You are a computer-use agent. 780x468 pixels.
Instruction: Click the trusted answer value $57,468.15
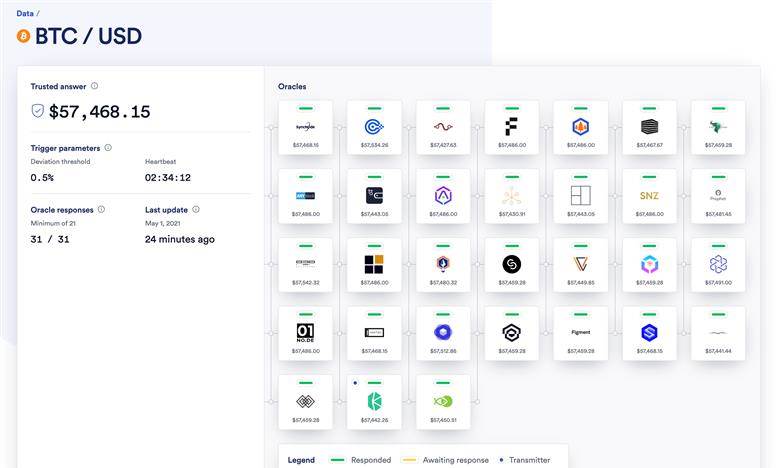(x=99, y=111)
